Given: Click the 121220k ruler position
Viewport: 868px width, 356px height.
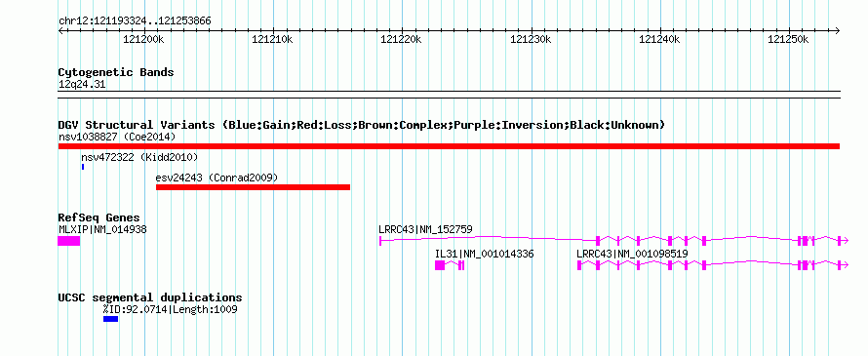Looking at the screenshot, I should pos(402,39).
